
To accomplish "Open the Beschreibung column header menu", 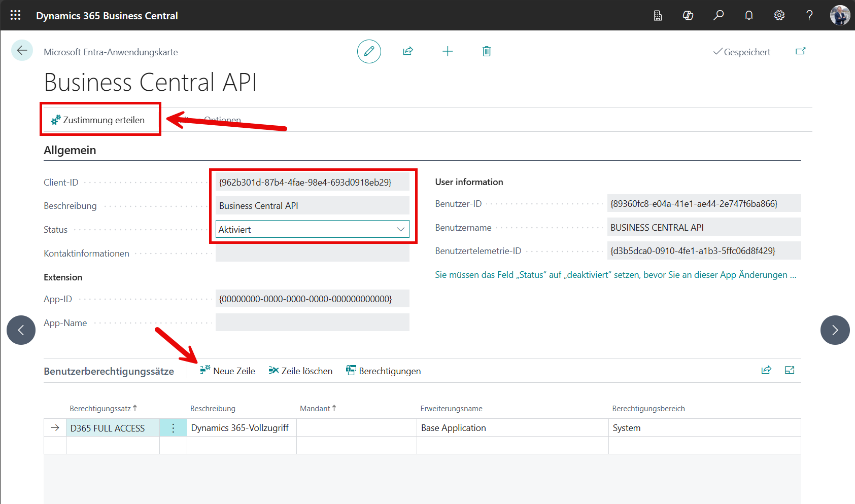I will pos(213,409).
